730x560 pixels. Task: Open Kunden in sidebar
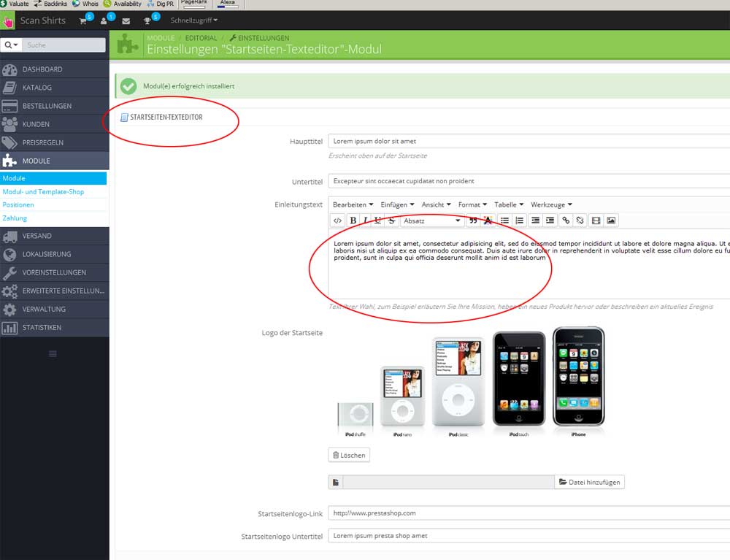coord(55,124)
